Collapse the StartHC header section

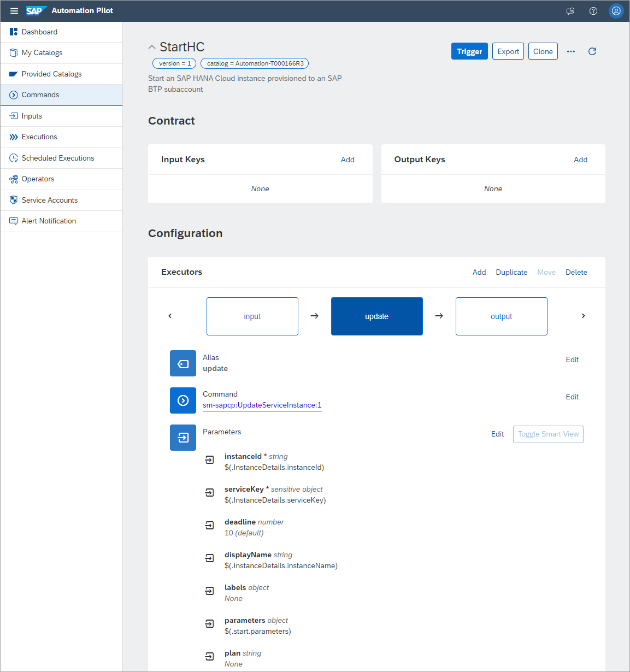(x=152, y=48)
